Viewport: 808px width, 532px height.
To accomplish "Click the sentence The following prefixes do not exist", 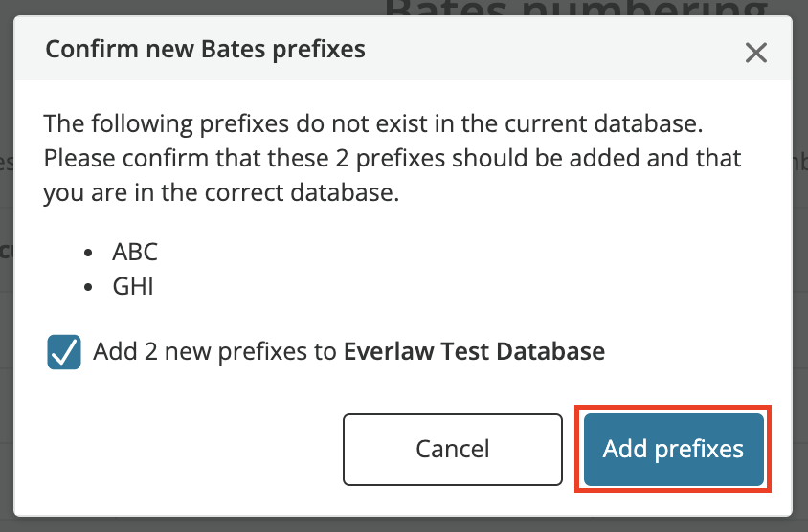I will (x=373, y=123).
